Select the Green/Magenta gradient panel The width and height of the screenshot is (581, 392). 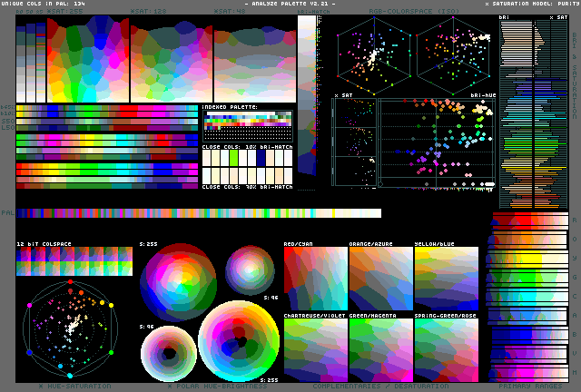point(379,350)
